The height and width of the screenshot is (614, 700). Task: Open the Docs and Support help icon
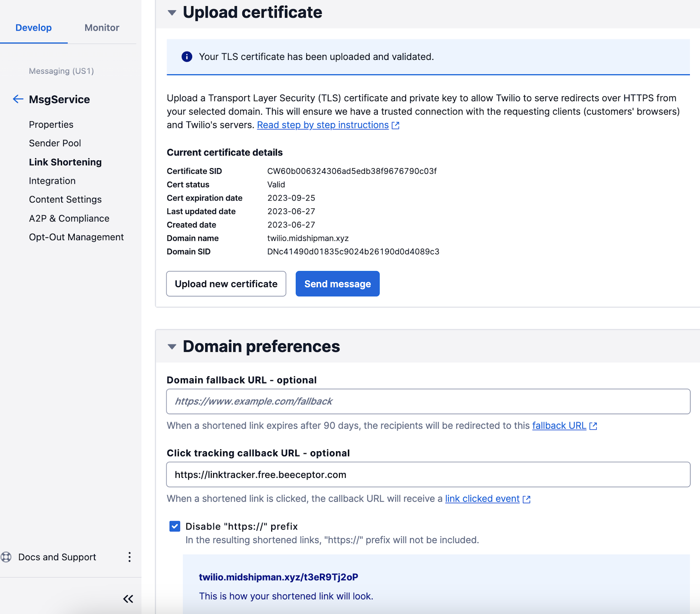pos(6,557)
